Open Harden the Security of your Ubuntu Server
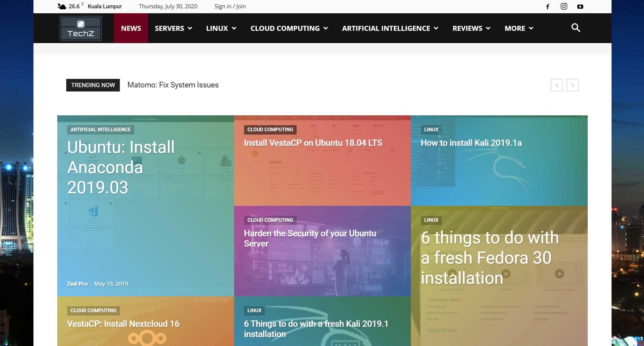 click(310, 238)
